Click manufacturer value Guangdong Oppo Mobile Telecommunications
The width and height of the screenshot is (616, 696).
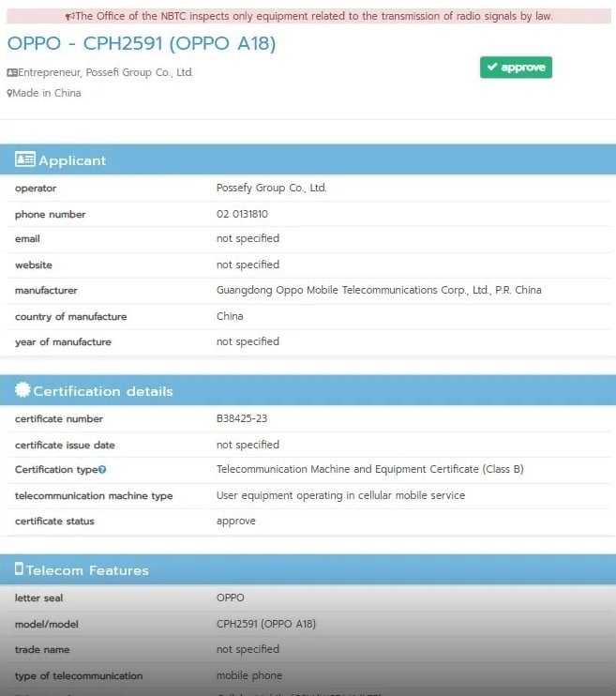379,290
